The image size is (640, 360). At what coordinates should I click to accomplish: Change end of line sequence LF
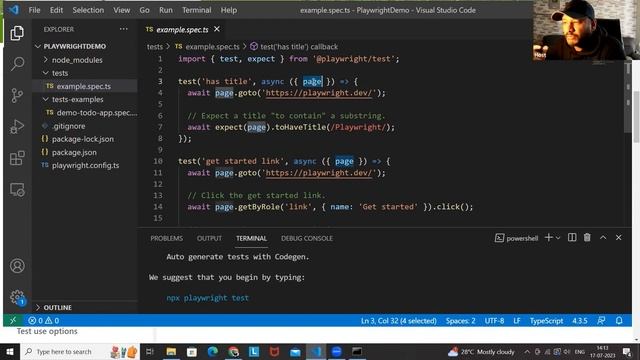517,321
